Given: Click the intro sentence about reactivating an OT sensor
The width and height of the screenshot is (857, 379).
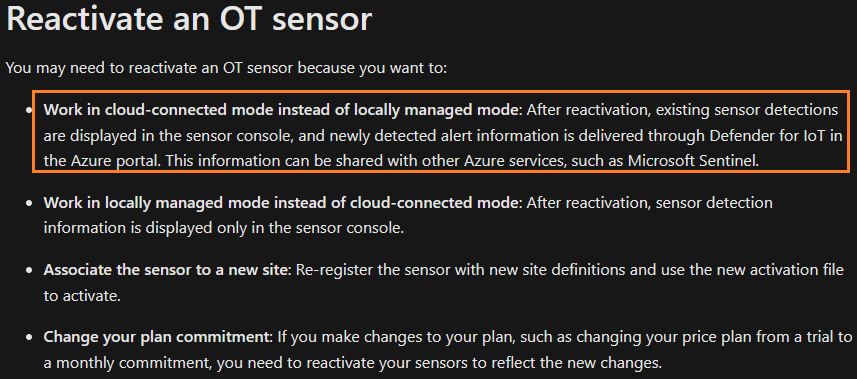Looking at the screenshot, I should click(226, 69).
